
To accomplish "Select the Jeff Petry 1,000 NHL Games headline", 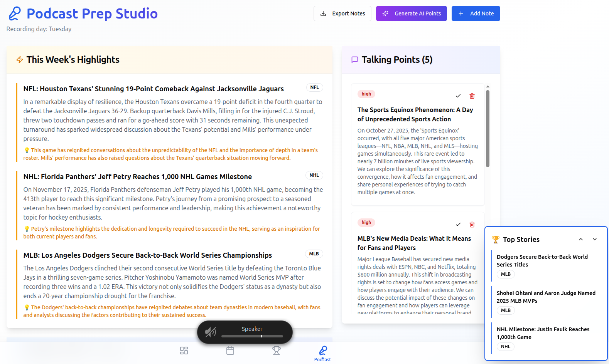I will 138,177.
